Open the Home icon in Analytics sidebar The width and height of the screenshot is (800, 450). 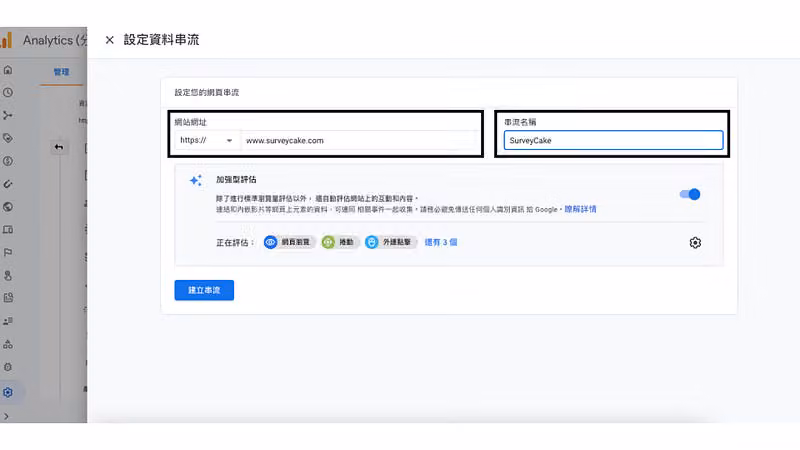pyautogui.click(x=8, y=70)
